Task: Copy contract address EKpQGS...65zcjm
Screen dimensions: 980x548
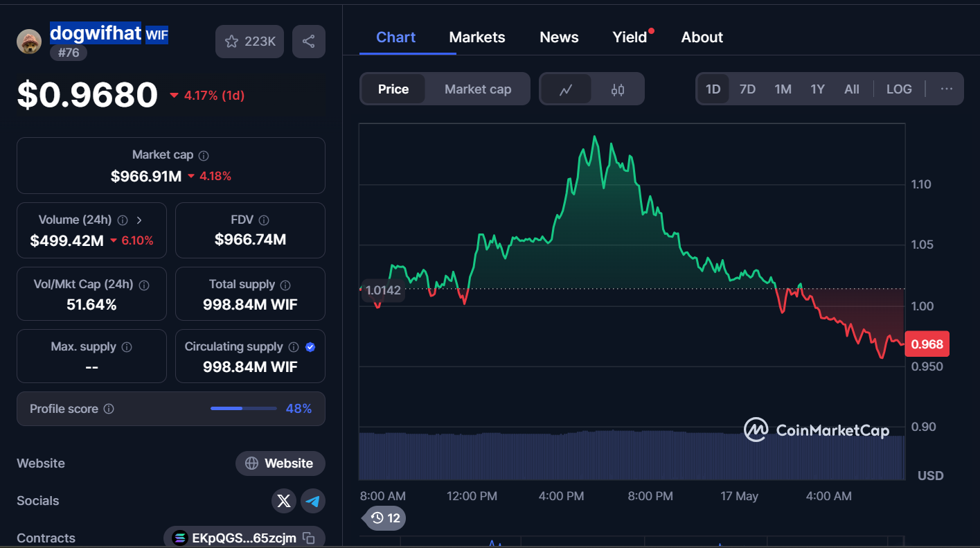Action: pos(309,538)
